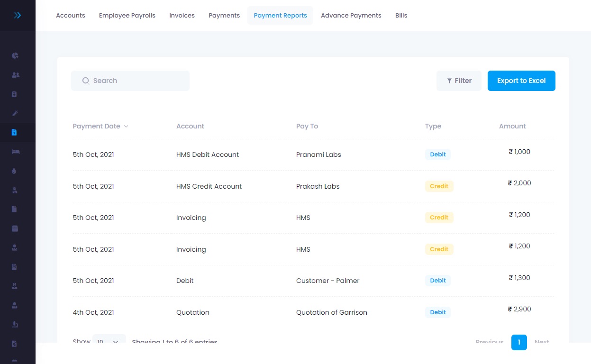Switch to the Bills tab
The width and height of the screenshot is (591, 364).
pos(401,15)
